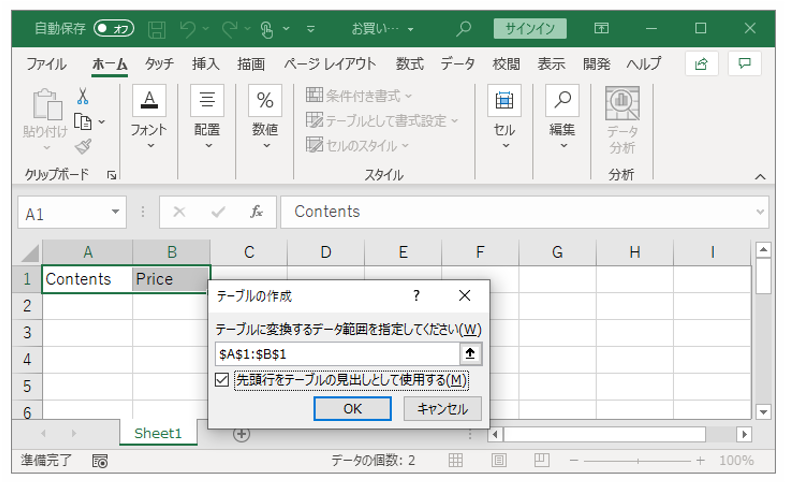Switch to the データ tab
This screenshot has height=488, width=790.
click(457, 64)
